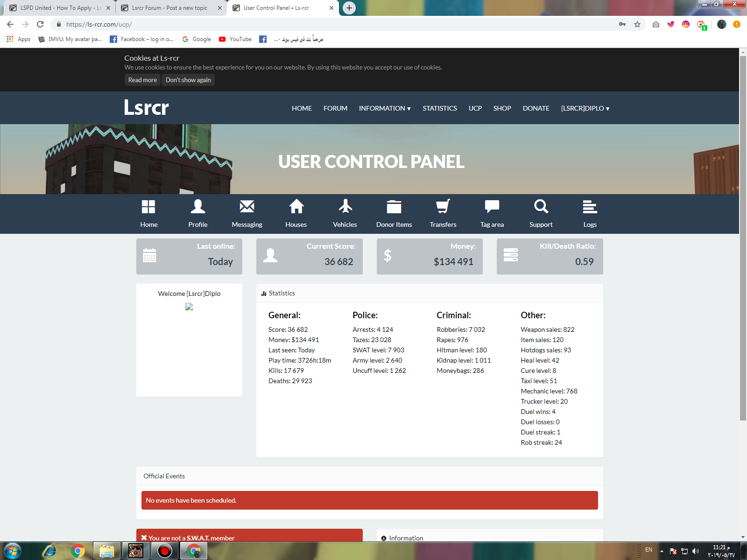Viewport: 747px width, 560px height.
Task: Click the scrollbar down arrow
Action: [743, 537]
